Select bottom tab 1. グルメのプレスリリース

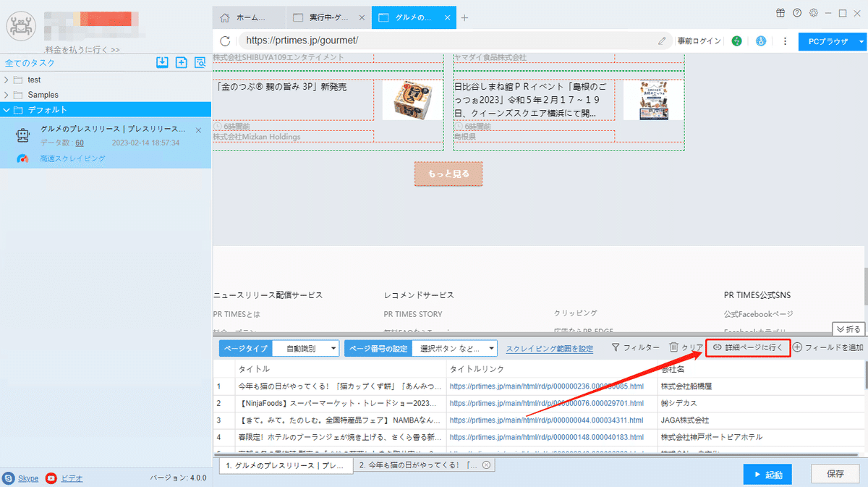pos(285,465)
